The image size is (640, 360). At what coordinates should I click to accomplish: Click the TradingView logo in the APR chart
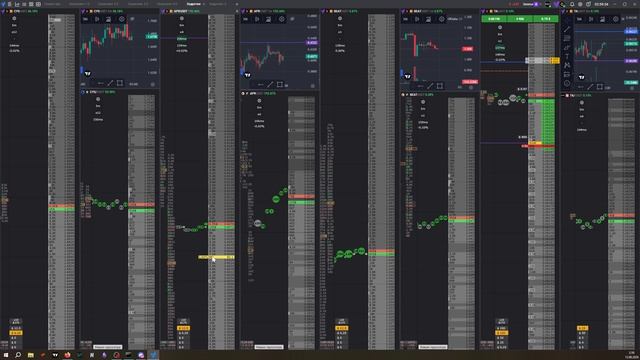point(247,75)
